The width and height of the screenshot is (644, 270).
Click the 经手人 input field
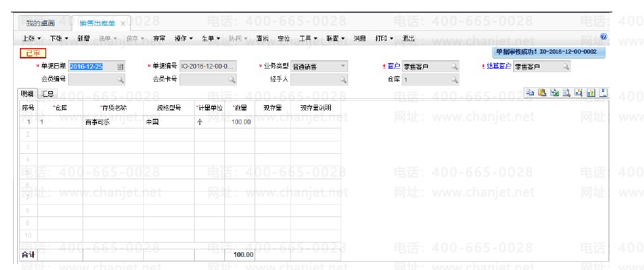pyautogui.click(x=319, y=80)
